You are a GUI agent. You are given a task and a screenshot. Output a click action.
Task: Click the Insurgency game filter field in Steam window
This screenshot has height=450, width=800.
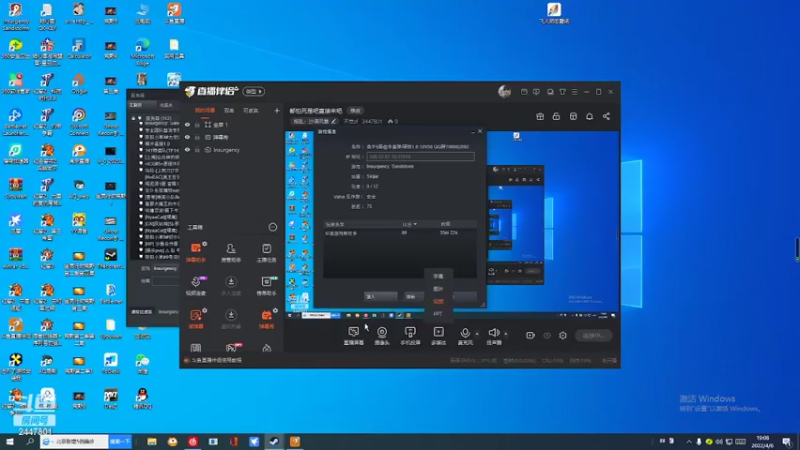[165, 268]
